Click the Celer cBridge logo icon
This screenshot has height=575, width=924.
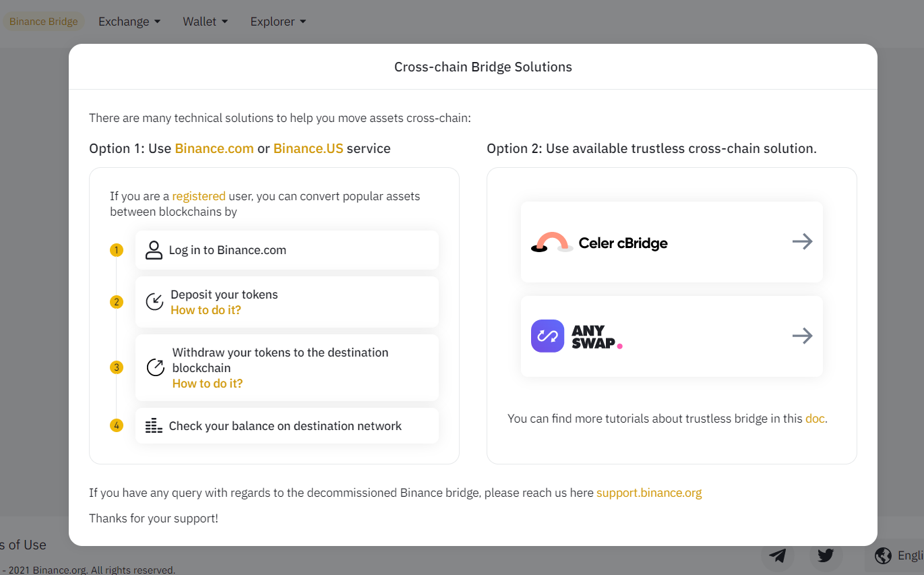[x=552, y=243]
